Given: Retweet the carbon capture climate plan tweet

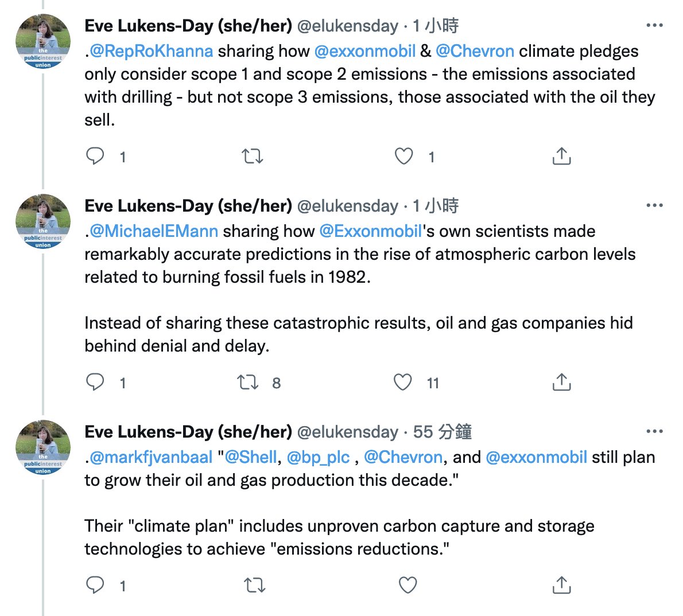Looking at the screenshot, I should 254,585.
